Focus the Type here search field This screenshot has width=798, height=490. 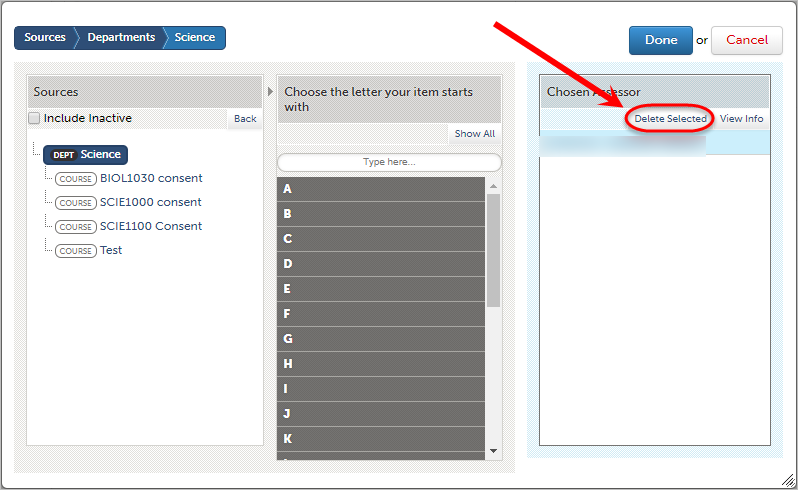coord(389,162)
